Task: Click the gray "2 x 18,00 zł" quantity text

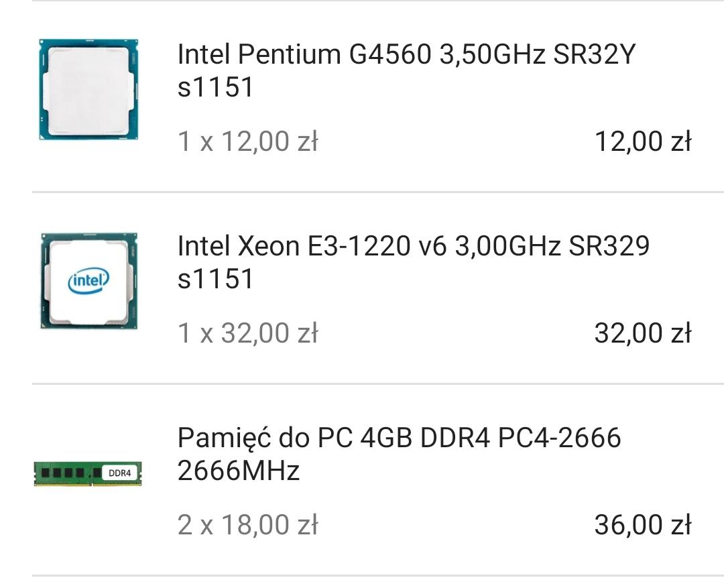Action: (247, 525)
